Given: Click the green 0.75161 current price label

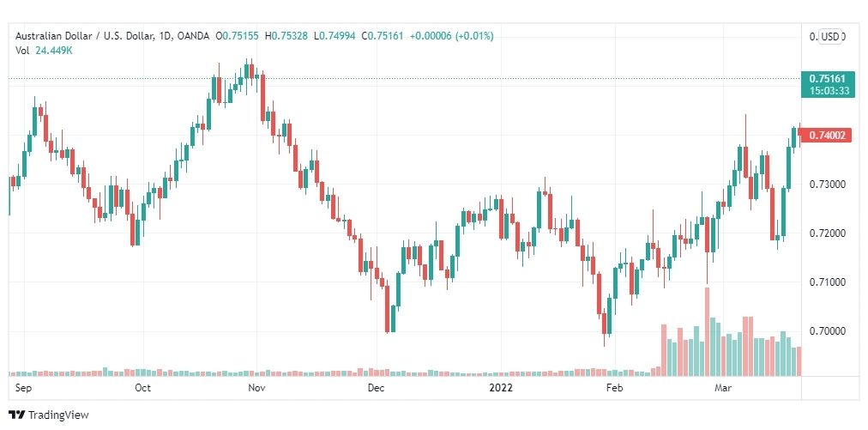Looking at the screenshot, I should (828, 79).
